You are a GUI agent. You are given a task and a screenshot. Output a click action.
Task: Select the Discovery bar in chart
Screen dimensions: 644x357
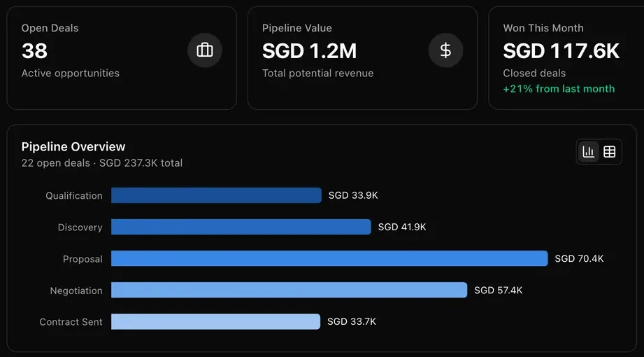[x=241, y=227]
